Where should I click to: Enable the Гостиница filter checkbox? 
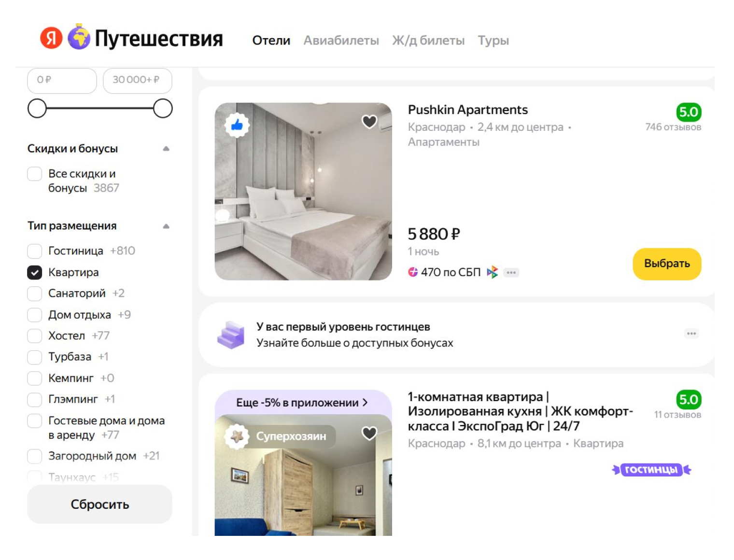[34, 251]
